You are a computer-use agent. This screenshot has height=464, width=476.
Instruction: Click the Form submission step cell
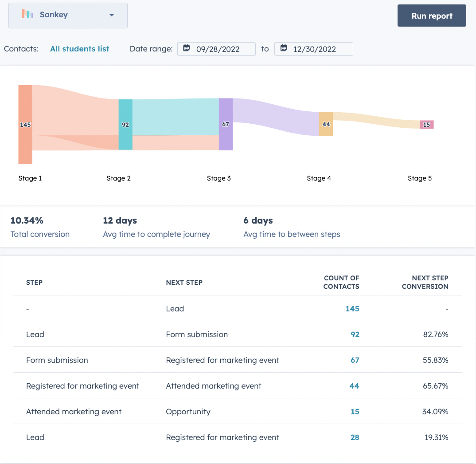click(x=57, y=360)
